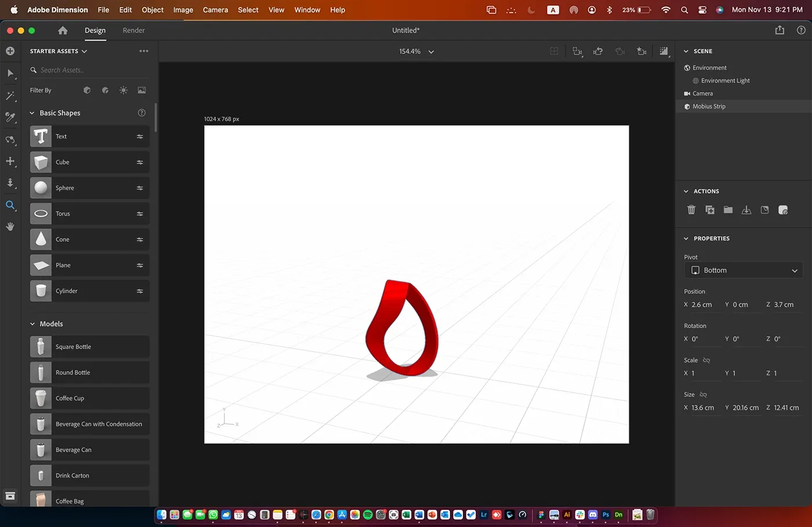The width and height of the screenshot is (812, 527).
Task: Open the Pivot Bottom dropdown
Action: point(744,270)
